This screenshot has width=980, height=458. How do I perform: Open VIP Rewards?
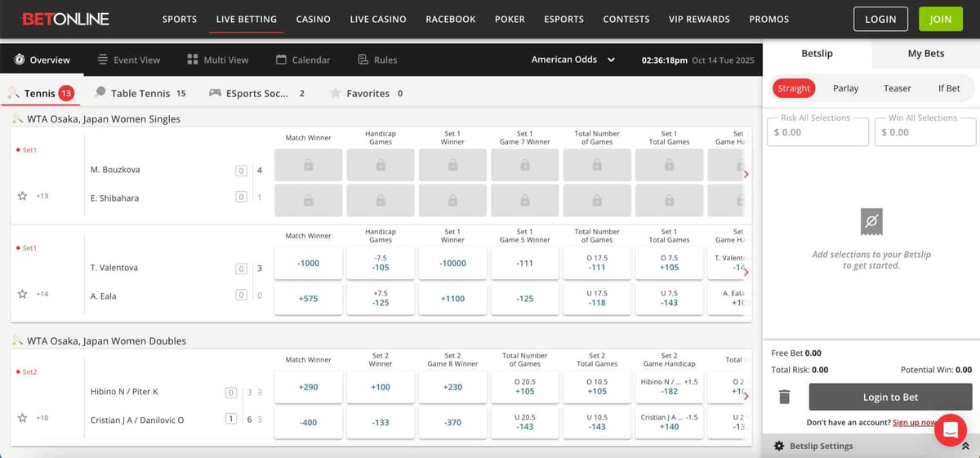[699, 19]
